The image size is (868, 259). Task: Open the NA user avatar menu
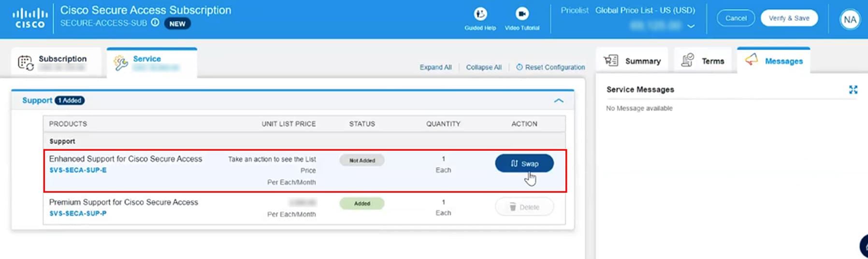(850, 20)
